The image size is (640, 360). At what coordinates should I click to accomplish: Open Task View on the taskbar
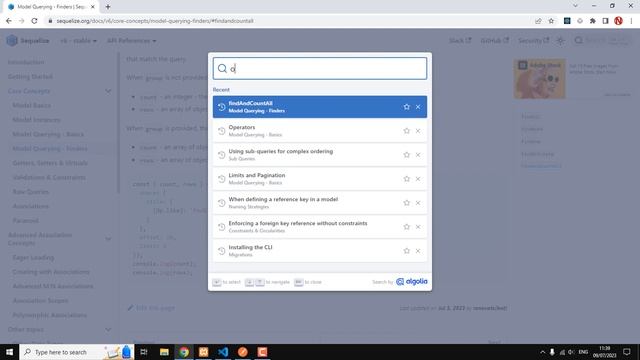(x=144, y=352)
